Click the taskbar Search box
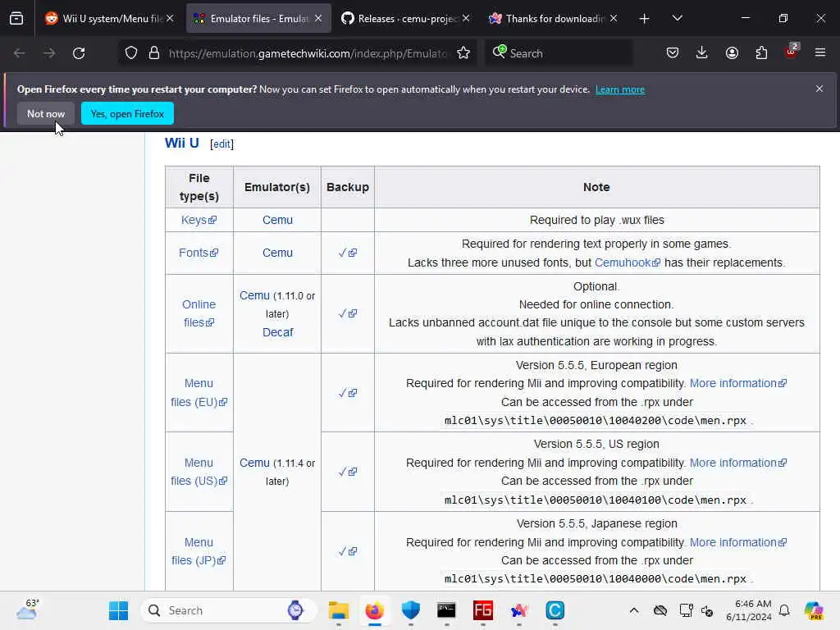Screen dimensions: 840x630 click(230, 610)
